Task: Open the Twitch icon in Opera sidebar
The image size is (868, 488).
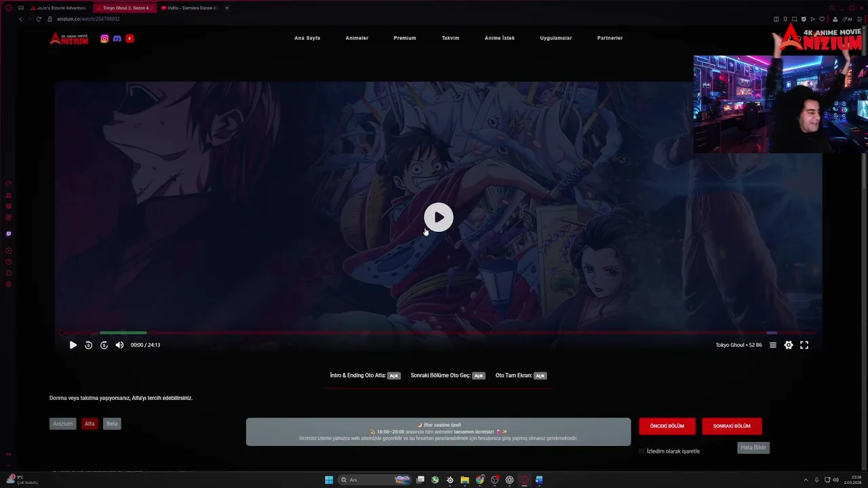Action: click(x=8, y=234)
